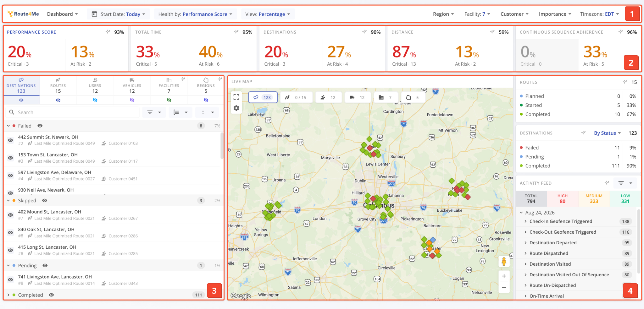The image size is (644, 309).
Task: Open View Percentage dropdown
Action: [x=268, y=14]
